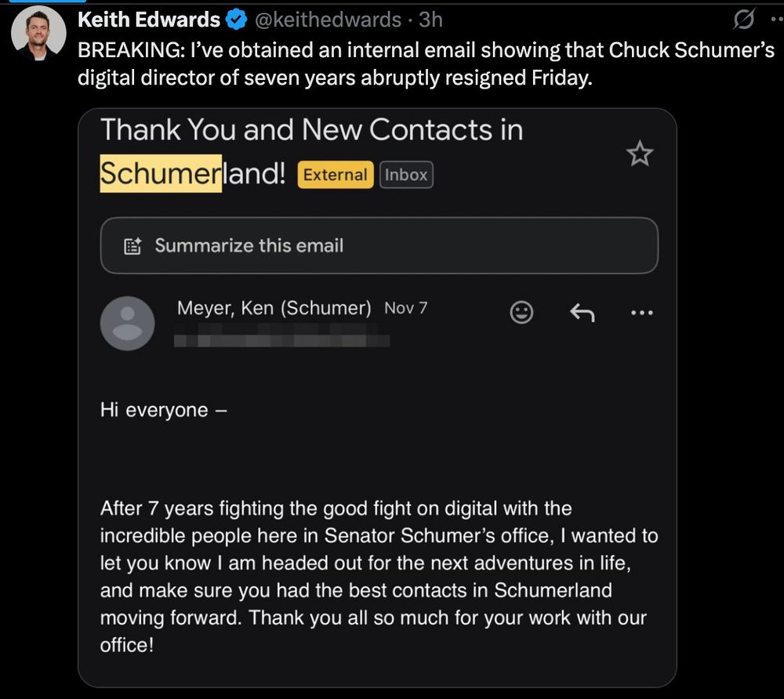Click the grey sender avatar icon
The width and height of the screenshot is (784, 699).
[127, 323]
